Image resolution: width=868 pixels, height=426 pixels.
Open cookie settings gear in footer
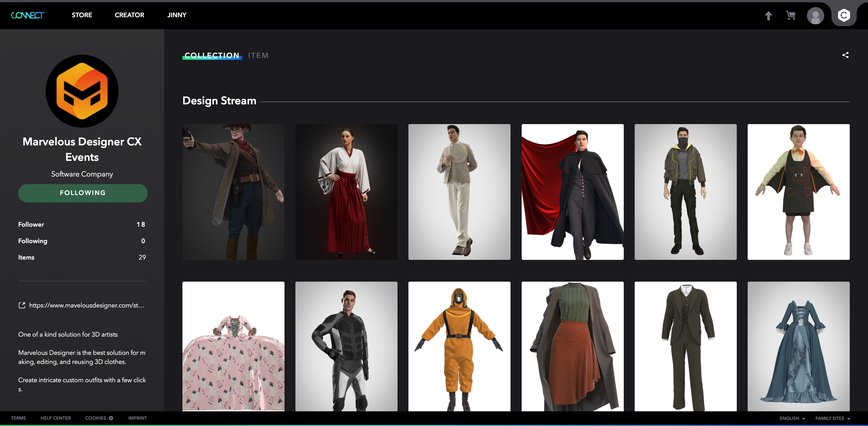pyautogui.click(x=111, y=418)
